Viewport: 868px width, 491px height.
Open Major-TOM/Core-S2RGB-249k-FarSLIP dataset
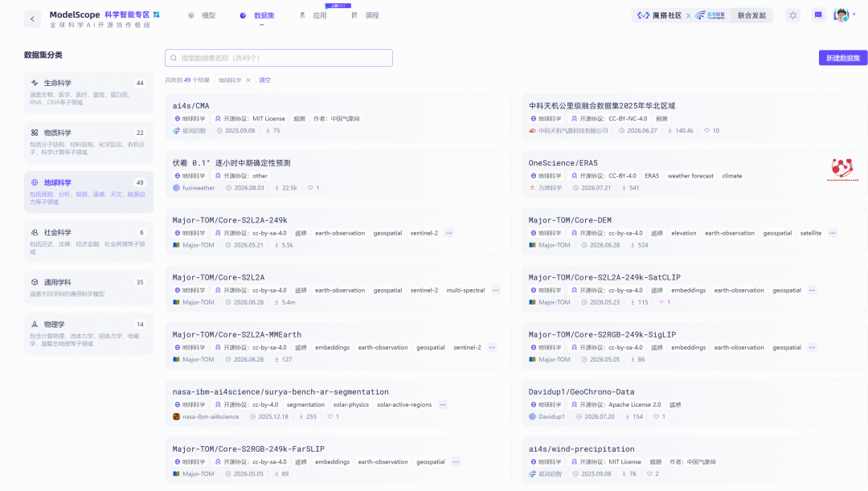click(x=248, y=449)
